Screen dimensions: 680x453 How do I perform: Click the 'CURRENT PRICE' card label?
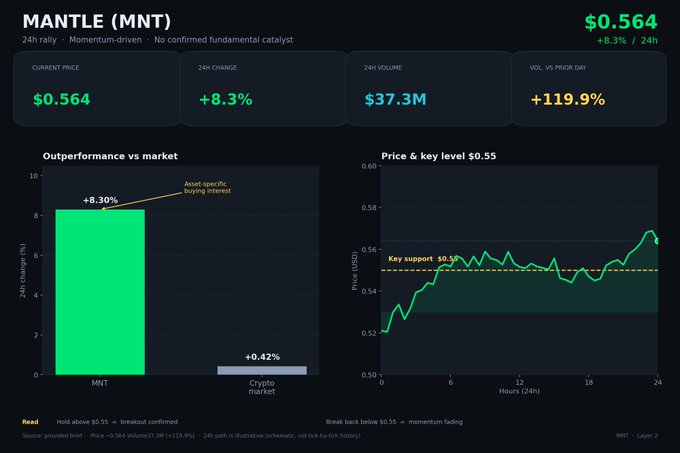(56, 68)
